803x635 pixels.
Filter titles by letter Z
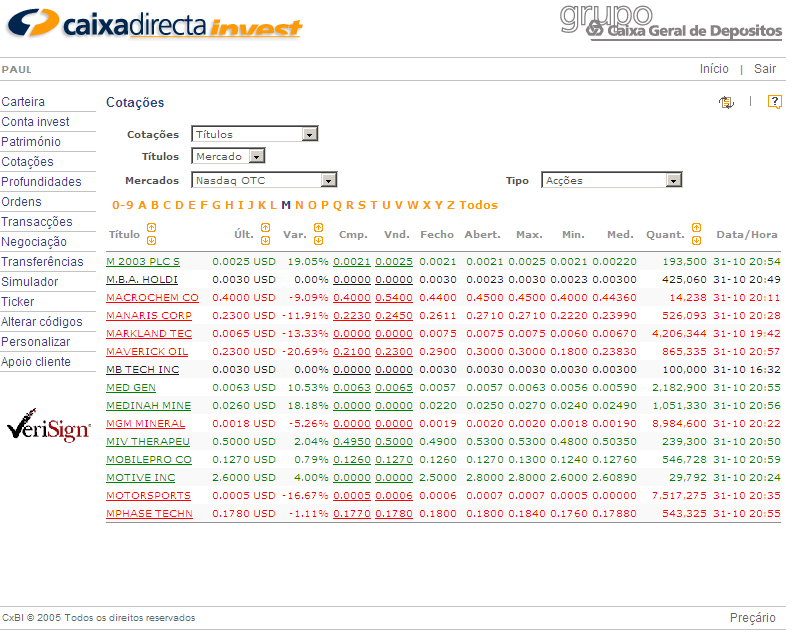pyautogui.click(x=451, y=205)
